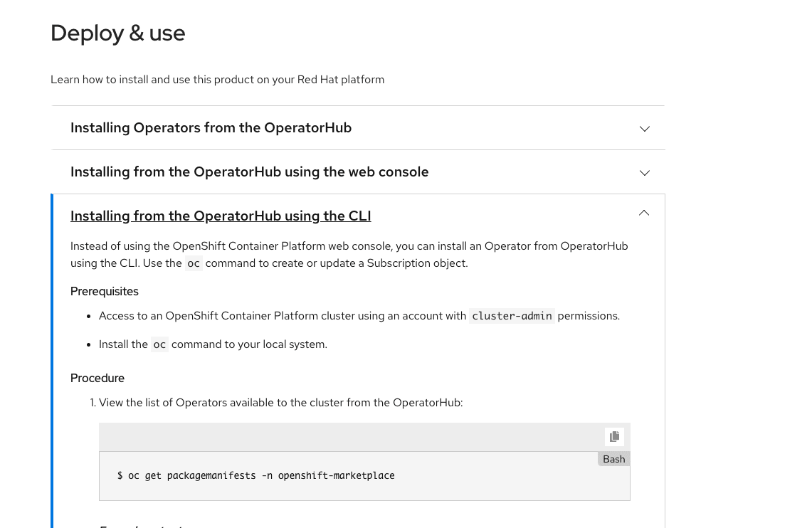Expand Installing Operators from the OperatorHub chevron

(x=644, y=129)
